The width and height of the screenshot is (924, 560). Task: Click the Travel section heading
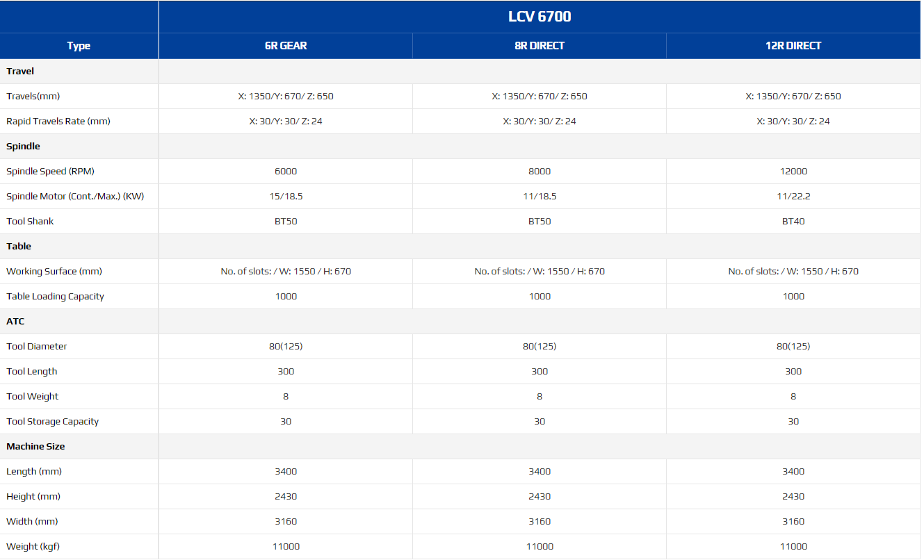point(20,71)
